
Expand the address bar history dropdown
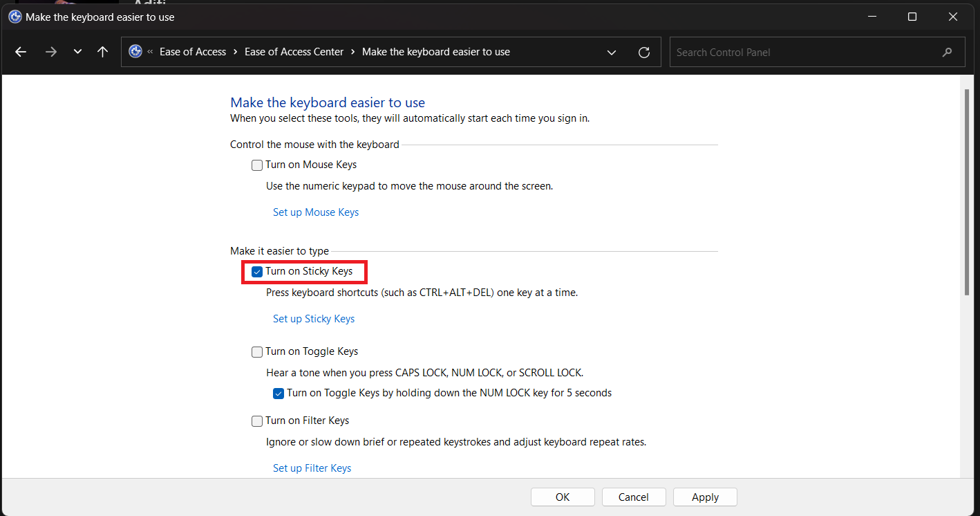tap(612, 53)
